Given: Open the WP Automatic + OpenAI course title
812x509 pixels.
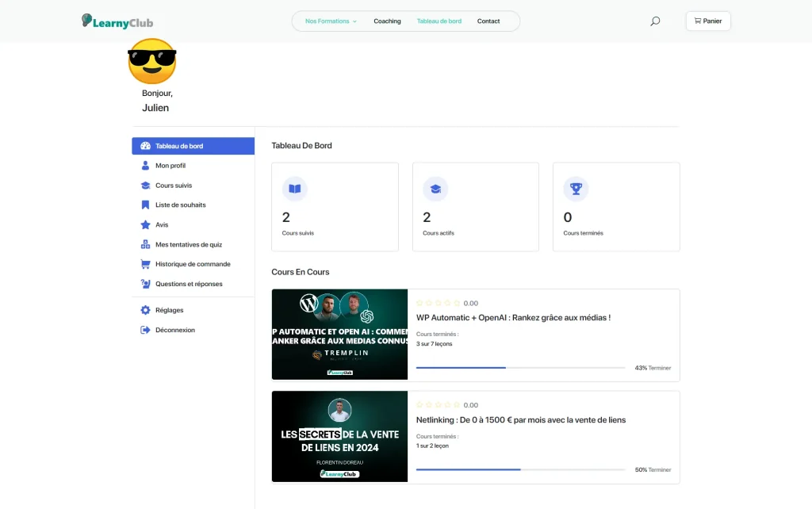Looking at the screenshot, I should coord(513,318).
